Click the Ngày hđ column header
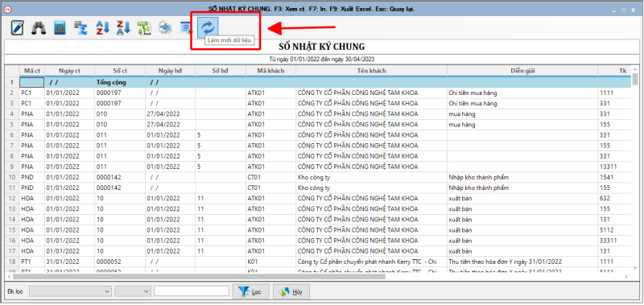The image size is (644, 305). coord(171,71)
